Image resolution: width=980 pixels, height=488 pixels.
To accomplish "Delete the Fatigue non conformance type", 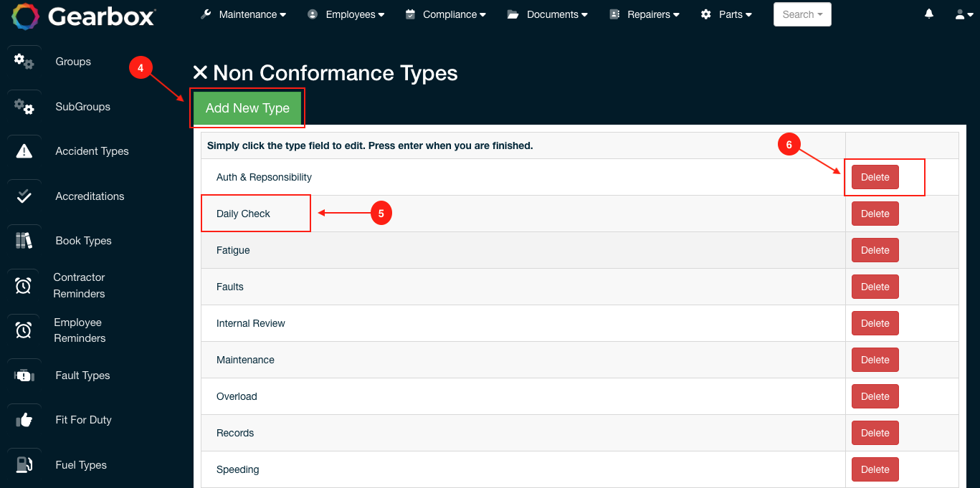I will [875, 250].
